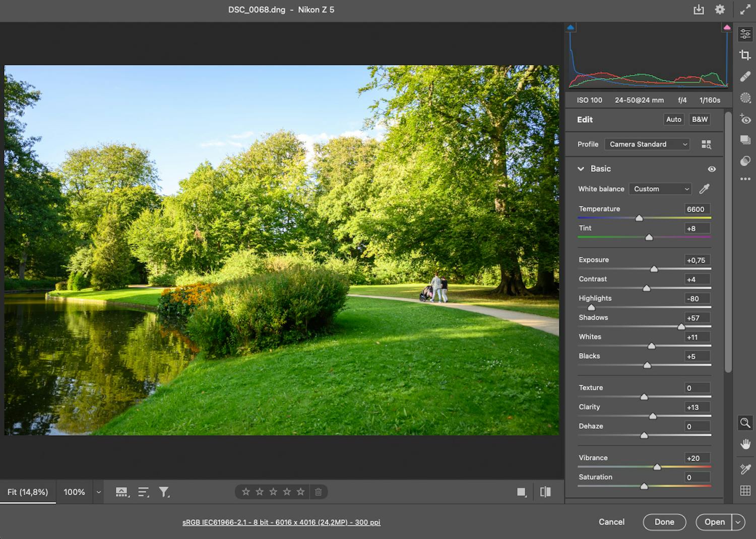Switch to the B&W editing mode
The image size is (756, 539).
[x=700, y=119]
